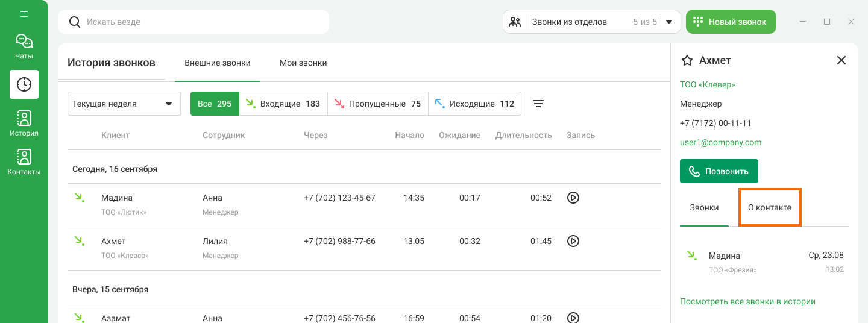Click the Позвонить button
868x323 pixels.
coord(719,171)
